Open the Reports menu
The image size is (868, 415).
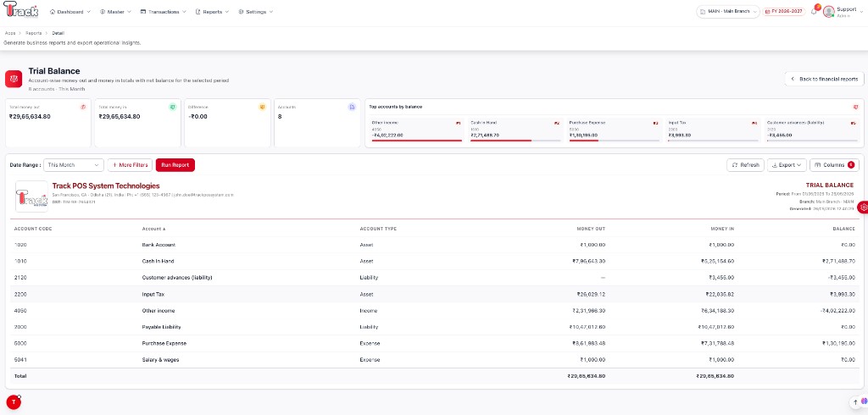point(212,12)
